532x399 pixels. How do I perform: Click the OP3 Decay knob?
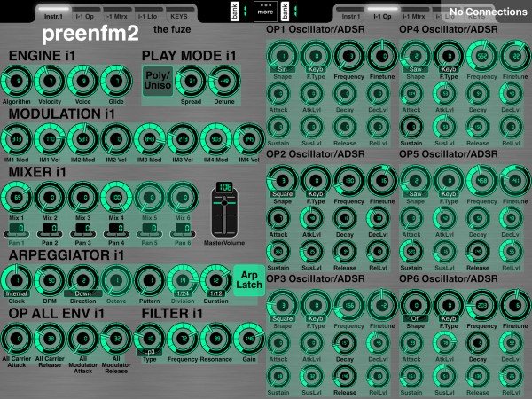[x=345, y=342]
